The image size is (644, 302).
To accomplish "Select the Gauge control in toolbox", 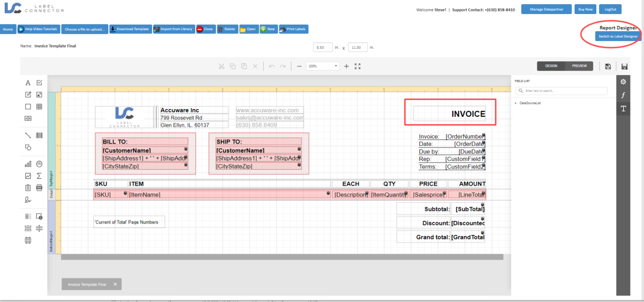I will 39,164.
